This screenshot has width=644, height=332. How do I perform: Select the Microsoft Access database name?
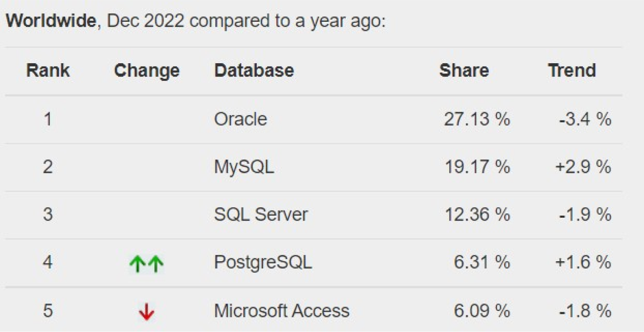(282, 311)
